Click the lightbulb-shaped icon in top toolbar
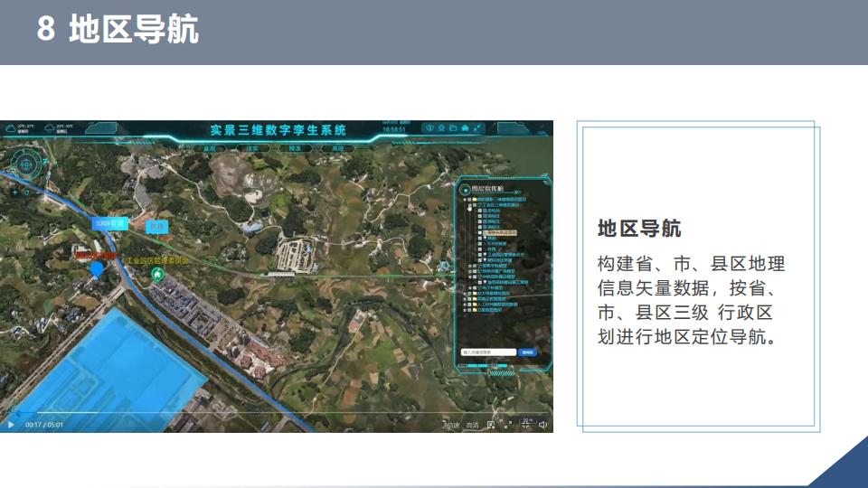This screenshot has height=488, width=868. (441, 127)
